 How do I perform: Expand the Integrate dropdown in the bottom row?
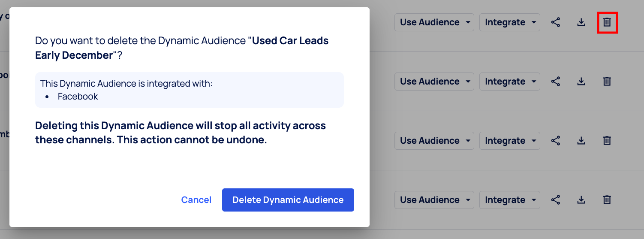point(509,200)
